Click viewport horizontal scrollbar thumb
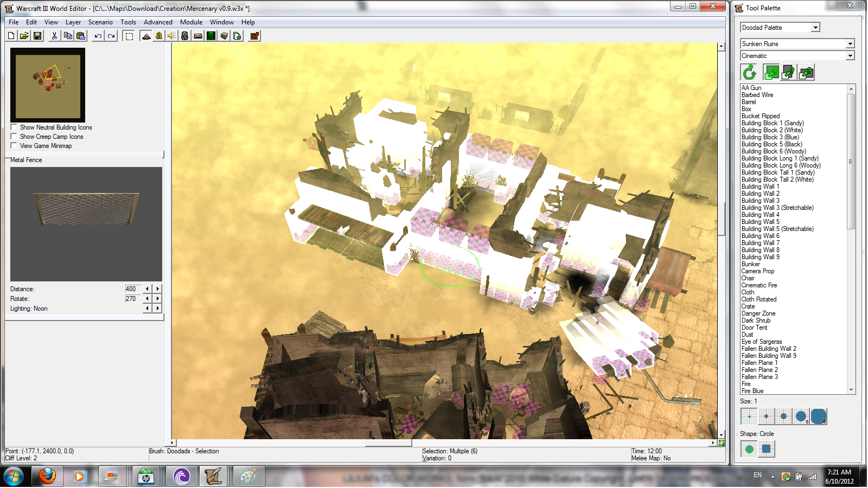868x488 pixels. pyautogui.click(x=388, y=443)
